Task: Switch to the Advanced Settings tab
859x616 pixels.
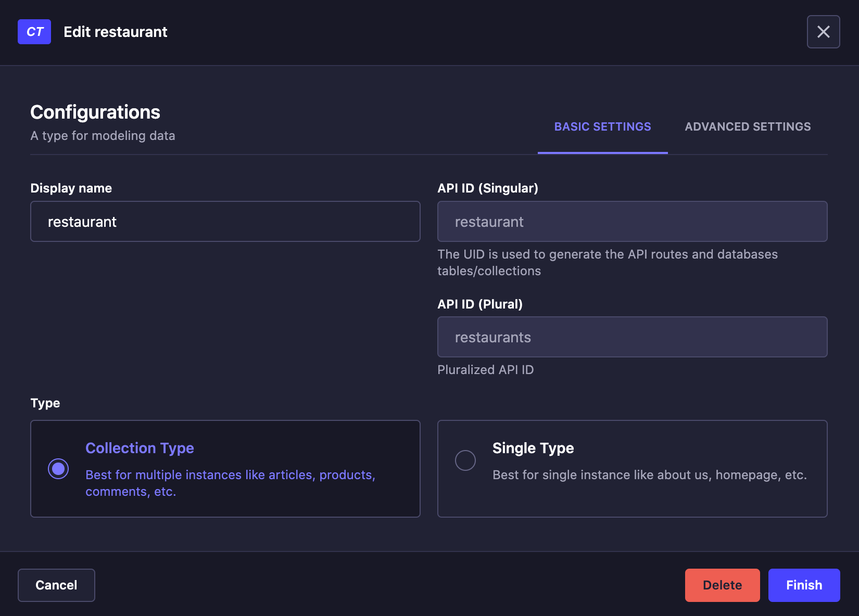Action: coord(747,126)
